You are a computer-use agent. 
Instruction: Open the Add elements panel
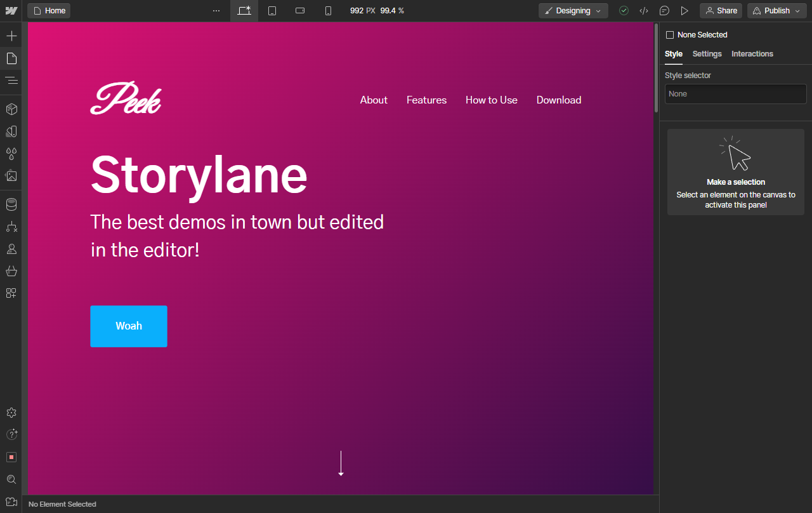click(x=11, y=36)
